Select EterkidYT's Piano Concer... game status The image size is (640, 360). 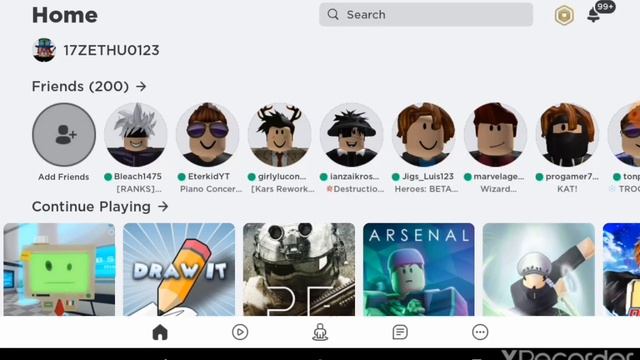click(x=211, y=189)
